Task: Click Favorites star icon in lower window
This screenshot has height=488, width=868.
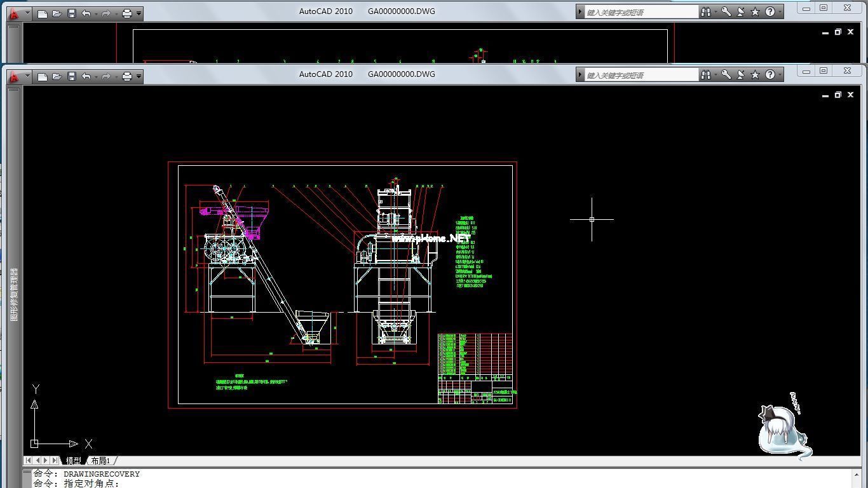Action: point(755,75)
